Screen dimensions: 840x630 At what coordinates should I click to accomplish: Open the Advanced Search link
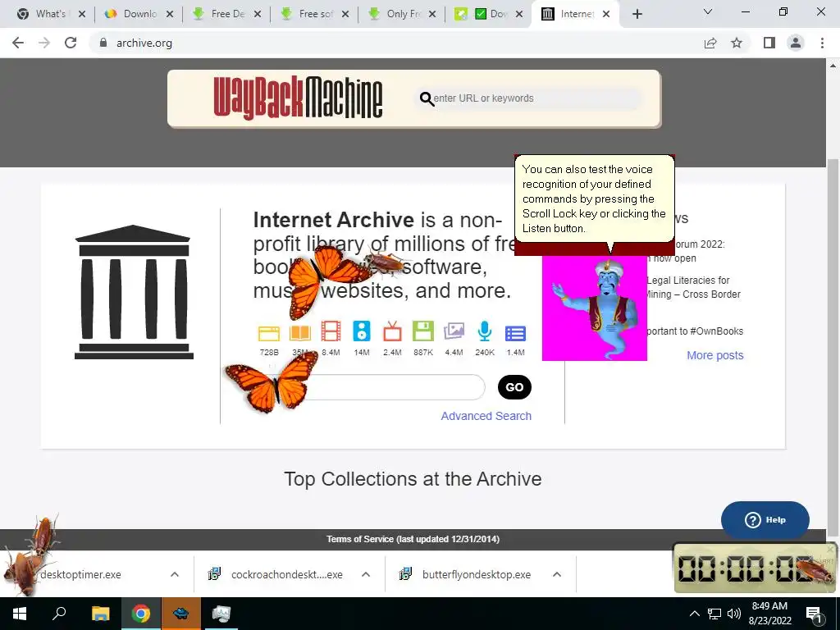[x=486, y=416]
